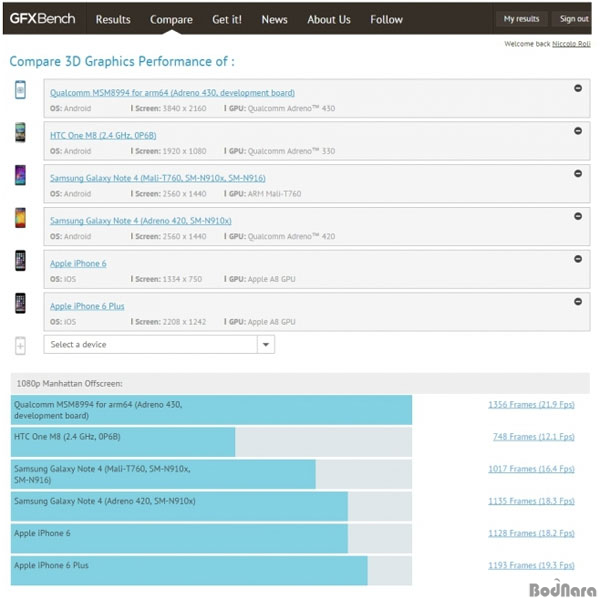This screenshot has height=600, width=600.
Task: Open the Get it! menu
Action: [x=227, y=20]
